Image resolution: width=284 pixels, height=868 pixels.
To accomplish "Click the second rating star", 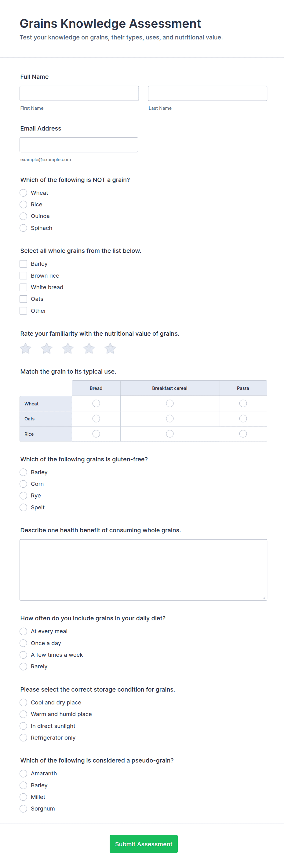I will (47, 349).
